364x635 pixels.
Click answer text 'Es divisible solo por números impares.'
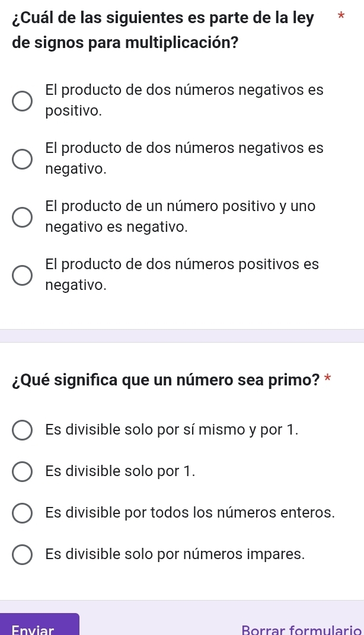pyautogui.click(x=175, y=554)
